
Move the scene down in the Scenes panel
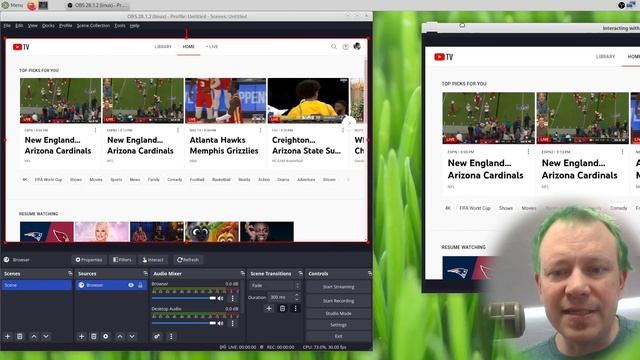(x=46, y=336)
